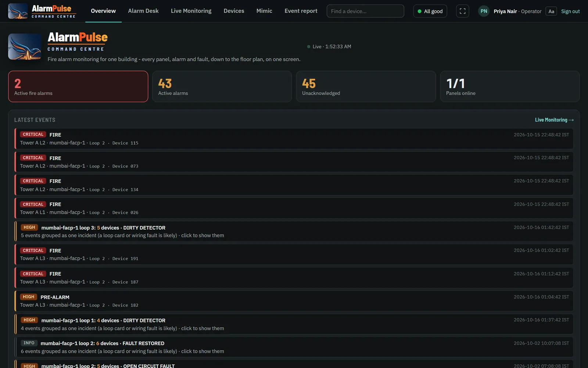Screen dimensions: 588x368
Task: Open the 45 Unacknowledged card
Action: click(366, 86)
